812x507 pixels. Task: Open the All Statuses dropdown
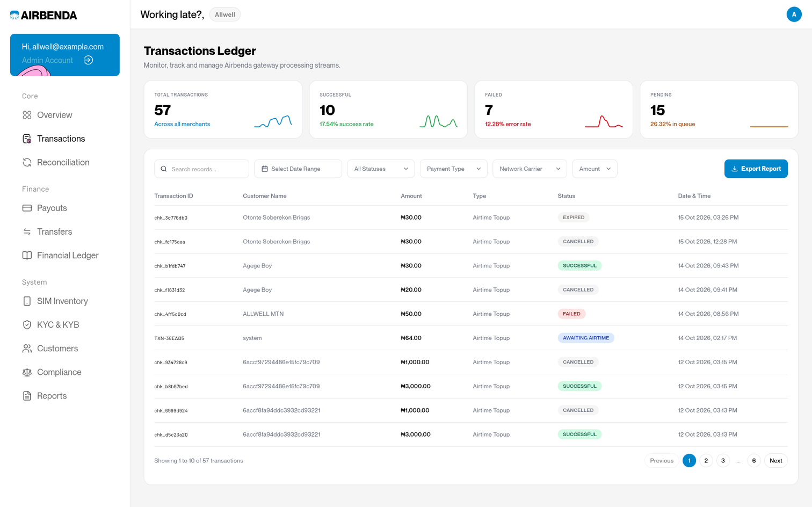pos(381,169)
